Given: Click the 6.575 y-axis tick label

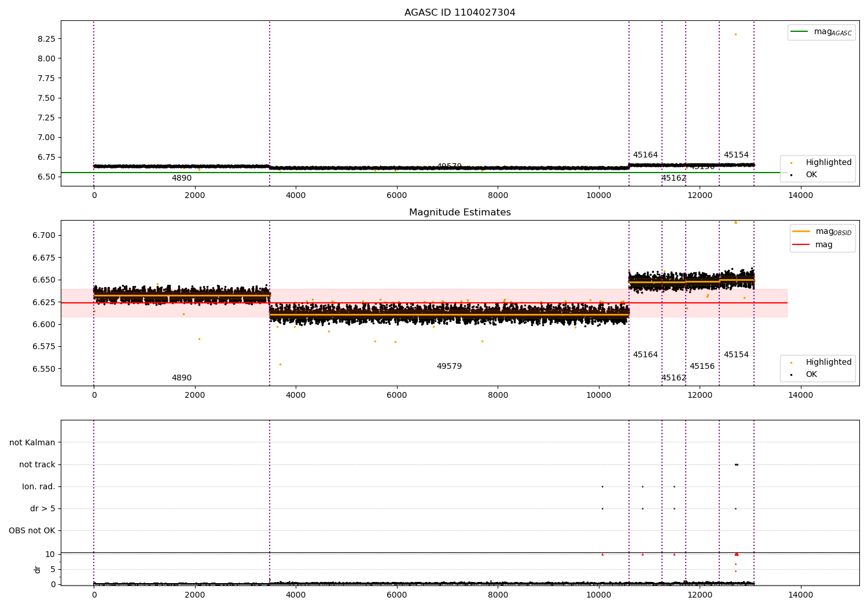Looking at the screenshot, I should point(44,346).
